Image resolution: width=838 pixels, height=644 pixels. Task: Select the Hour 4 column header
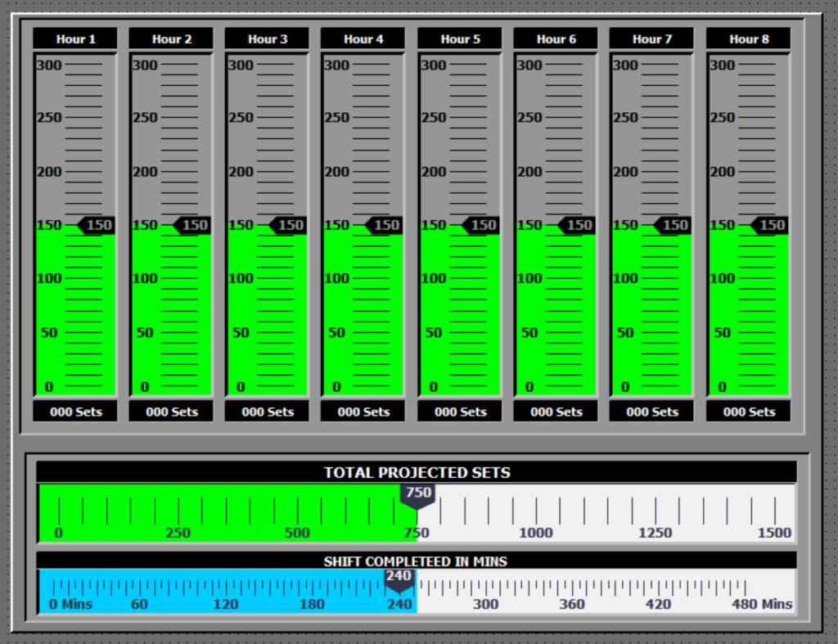coord(363,39)
